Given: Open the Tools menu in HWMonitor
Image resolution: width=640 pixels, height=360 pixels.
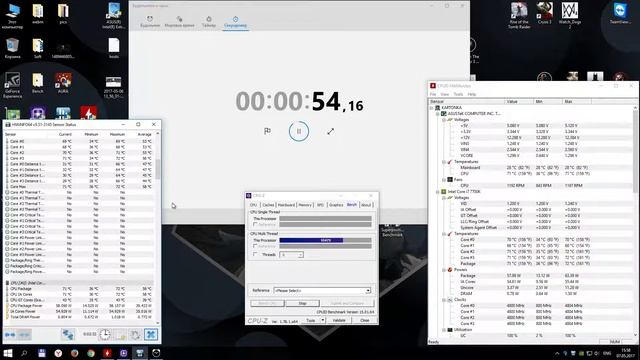Looking at the screenshot, I should click(x=458, y=94).
